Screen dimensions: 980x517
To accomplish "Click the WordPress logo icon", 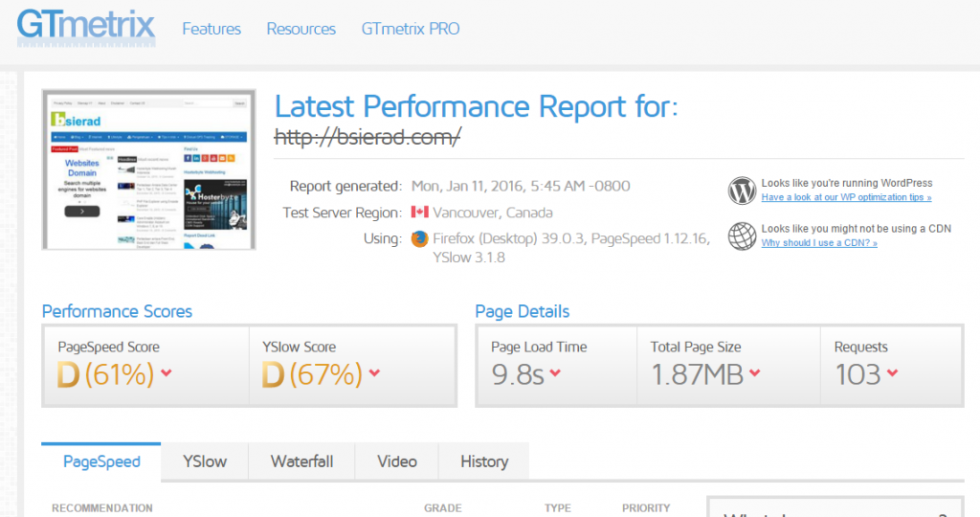I will coord(742,191).
